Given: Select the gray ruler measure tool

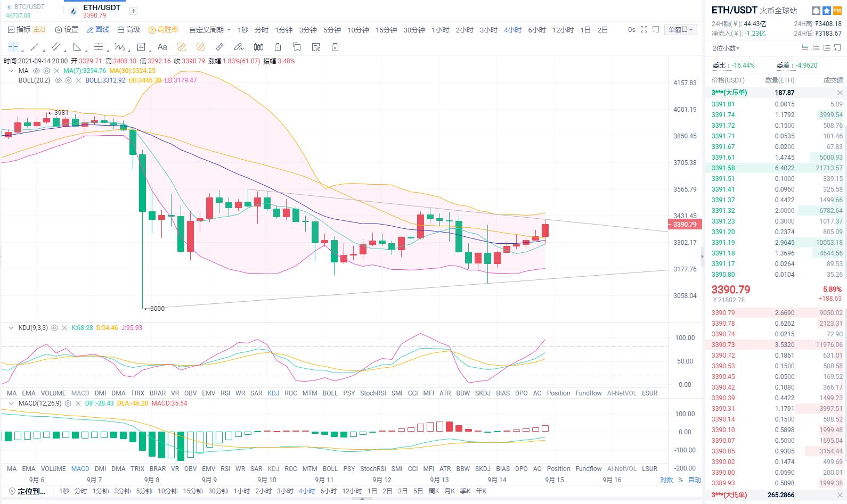Looking at the screenshot, I should tap(220, 47).
